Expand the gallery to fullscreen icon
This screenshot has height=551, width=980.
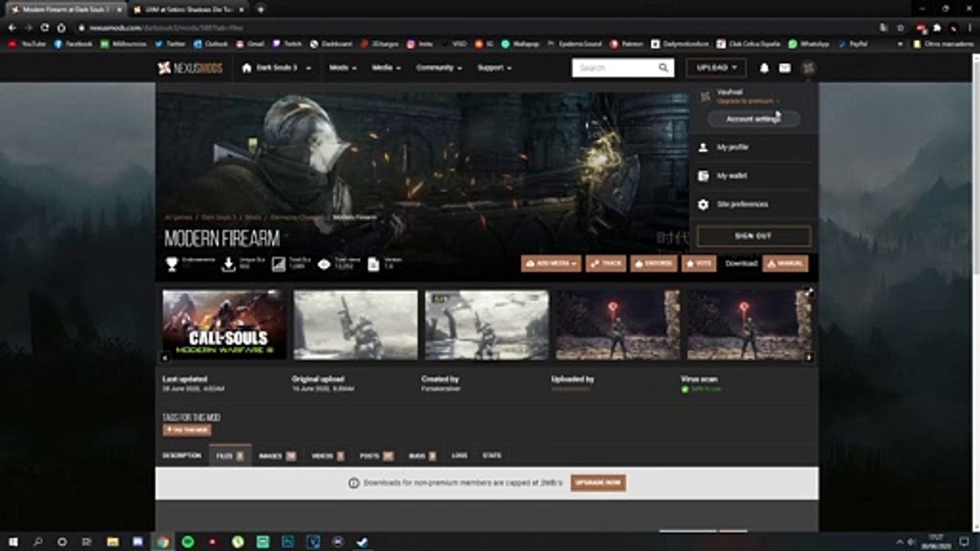tap(809, 292)
